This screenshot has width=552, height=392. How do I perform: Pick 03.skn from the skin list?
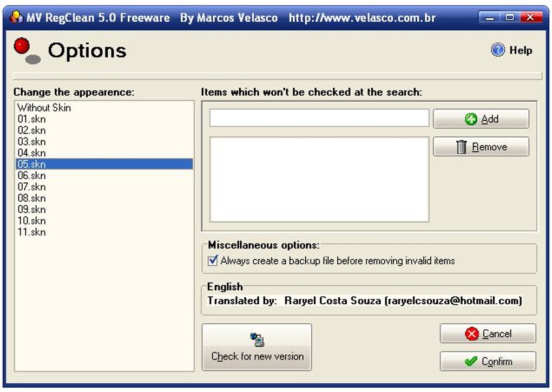point(104,141)
